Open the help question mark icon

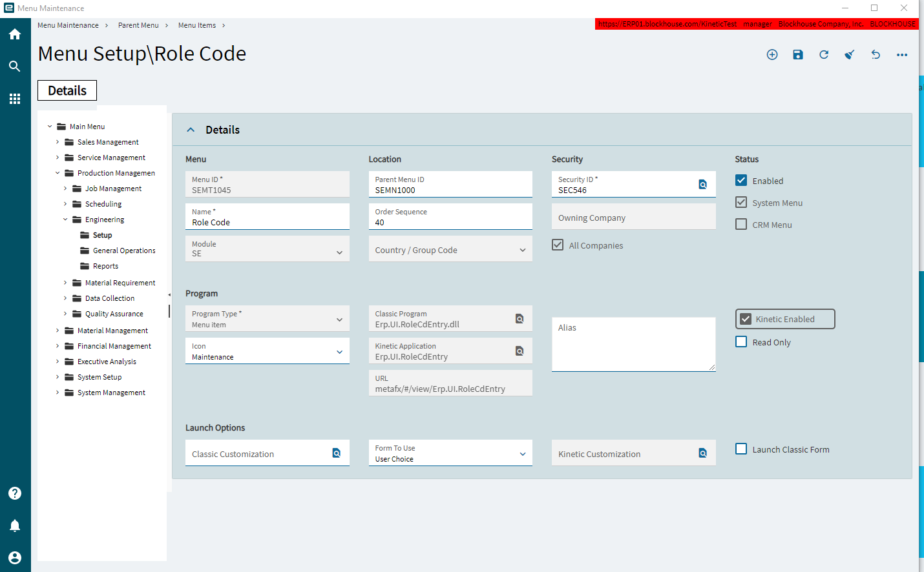15,493
